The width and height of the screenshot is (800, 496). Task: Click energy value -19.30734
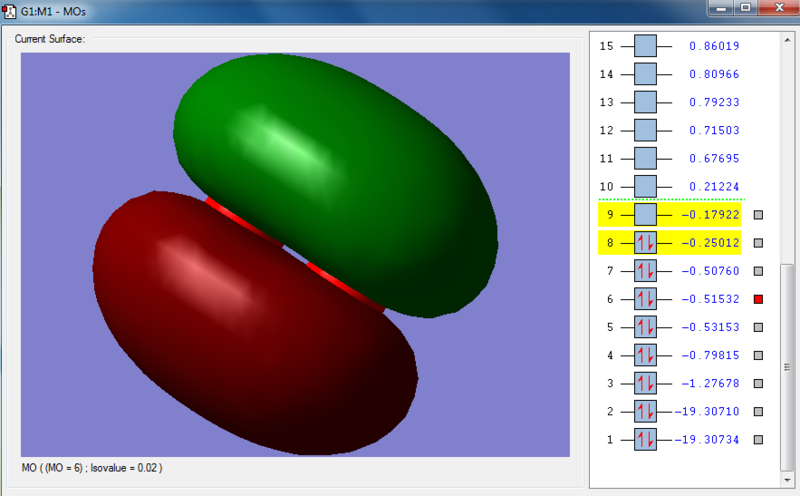click(x=707, y=439)
